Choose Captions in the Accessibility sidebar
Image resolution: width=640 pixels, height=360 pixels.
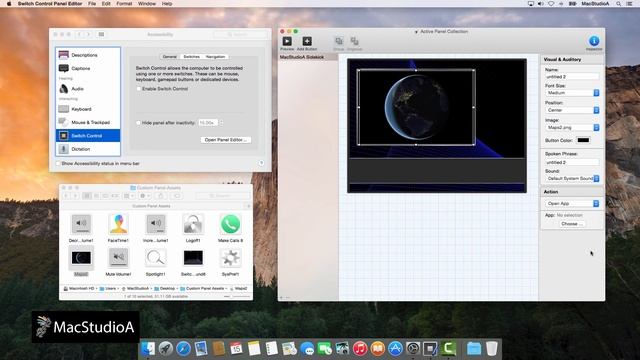(88, 68)
